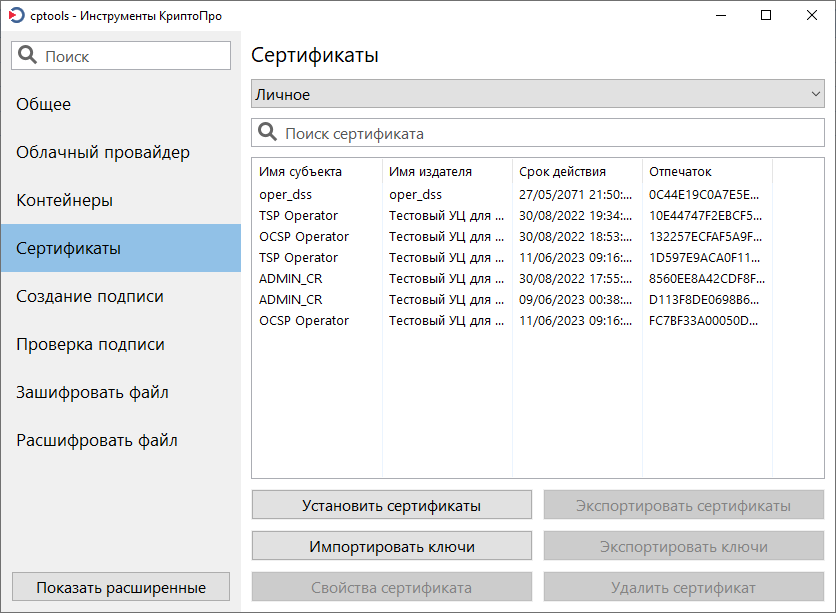836x613 pixels.
Task: Click the magnifier icon in certificate search
Action: 267,132
